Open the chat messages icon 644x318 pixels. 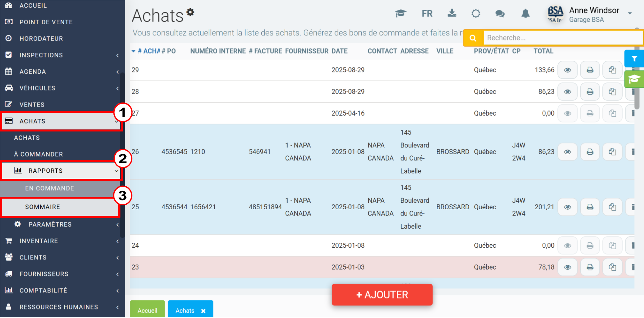500,14
